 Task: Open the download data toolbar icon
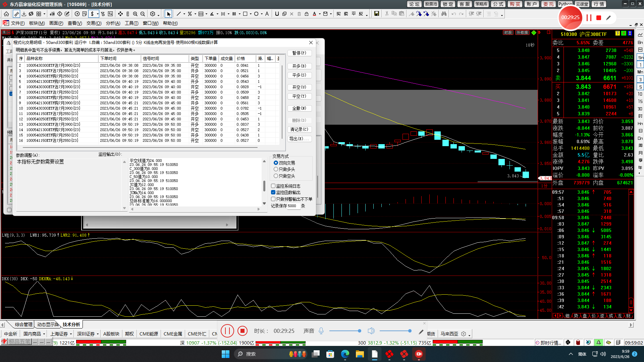[x=24, y=14]
